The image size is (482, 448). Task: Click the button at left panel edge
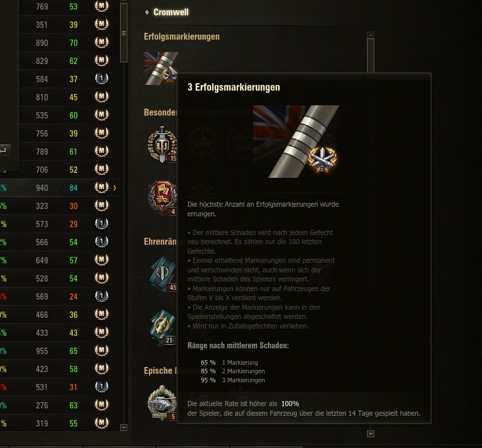[x=5, y=150]
